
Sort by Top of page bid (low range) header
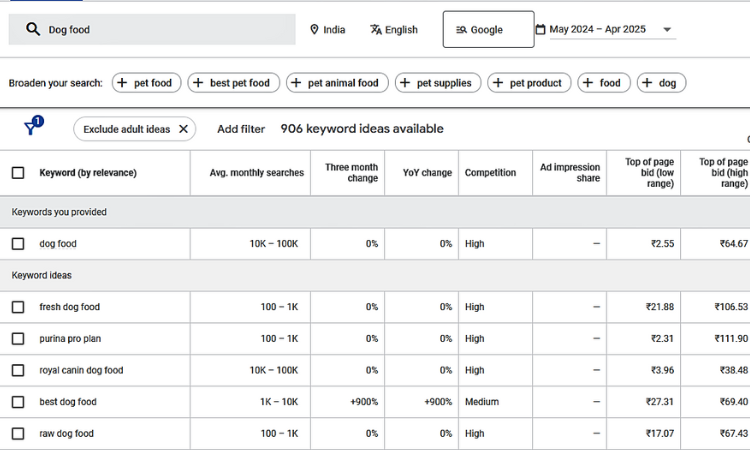pyautogui.click(x=650, y=173)
